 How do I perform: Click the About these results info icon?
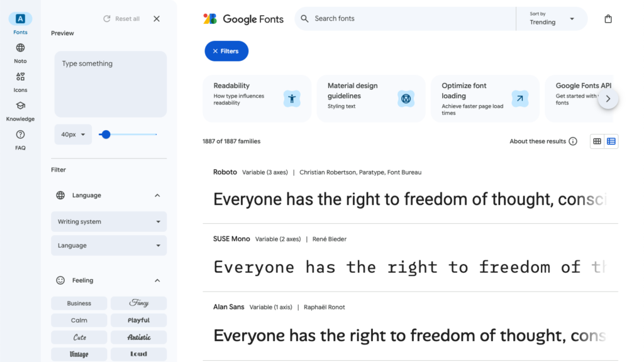point(572,141)
